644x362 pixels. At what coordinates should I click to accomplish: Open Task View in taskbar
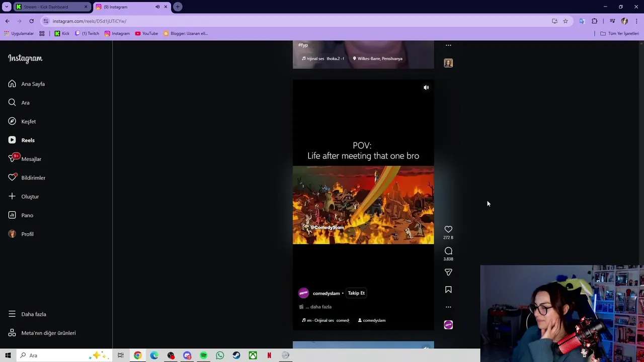[121, 355]
